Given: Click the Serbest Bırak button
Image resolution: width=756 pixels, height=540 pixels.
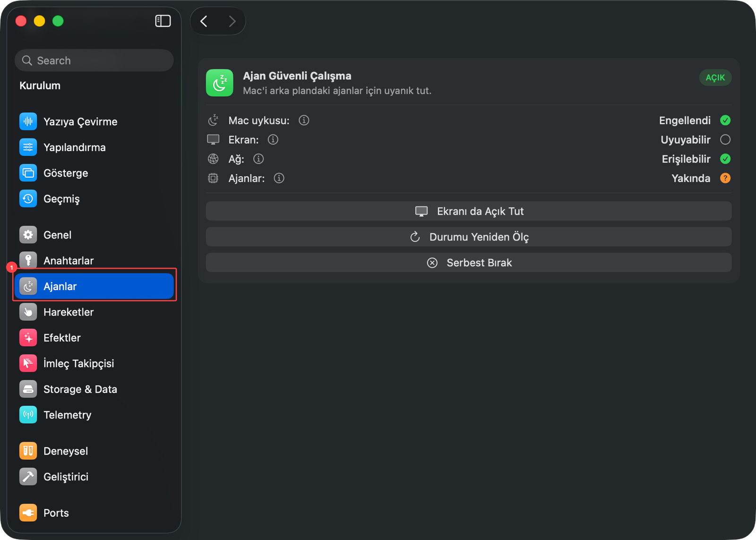Looking at the screenshot, I should tap(469, 263).
